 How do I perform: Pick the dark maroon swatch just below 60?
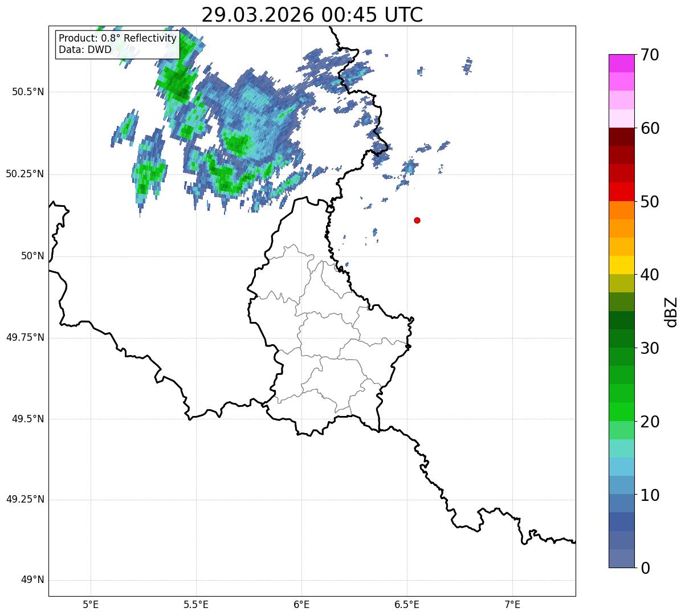[x=621, y=137]
